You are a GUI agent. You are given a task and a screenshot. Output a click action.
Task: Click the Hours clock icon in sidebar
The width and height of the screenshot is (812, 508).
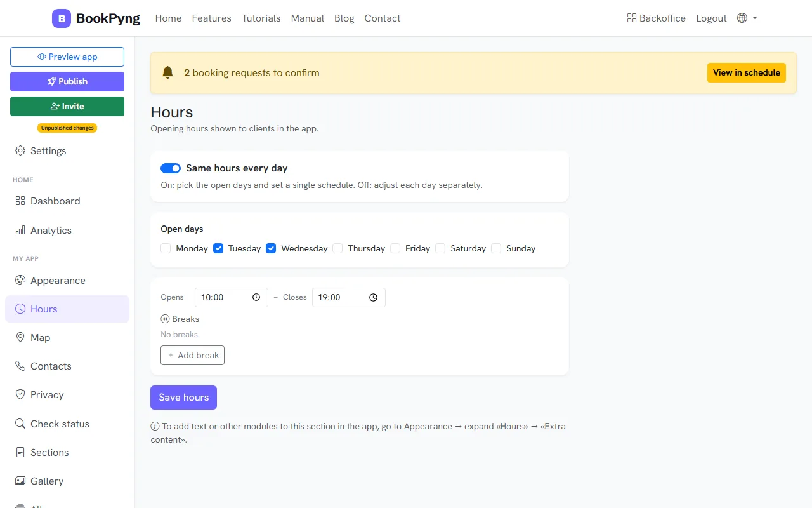(20, 309)
